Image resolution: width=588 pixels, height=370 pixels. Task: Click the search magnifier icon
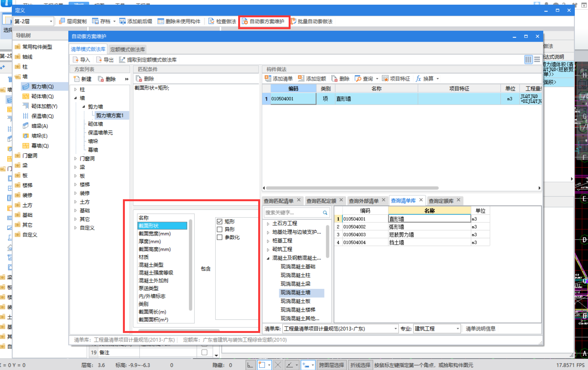tap(325, 212)
